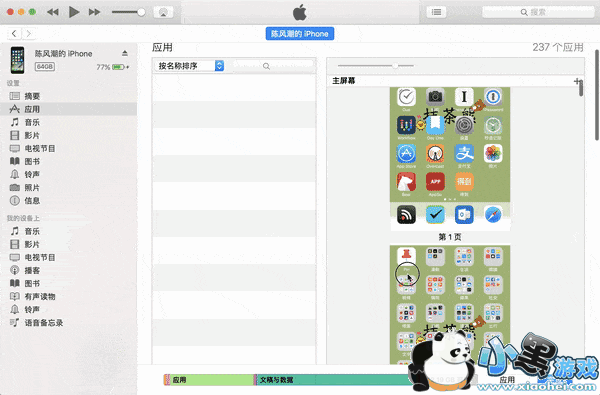Viewport: 600px width, 395px height.
Task: Click the iPhone device thumbnail in sidebar
Action: click(17, 60)
